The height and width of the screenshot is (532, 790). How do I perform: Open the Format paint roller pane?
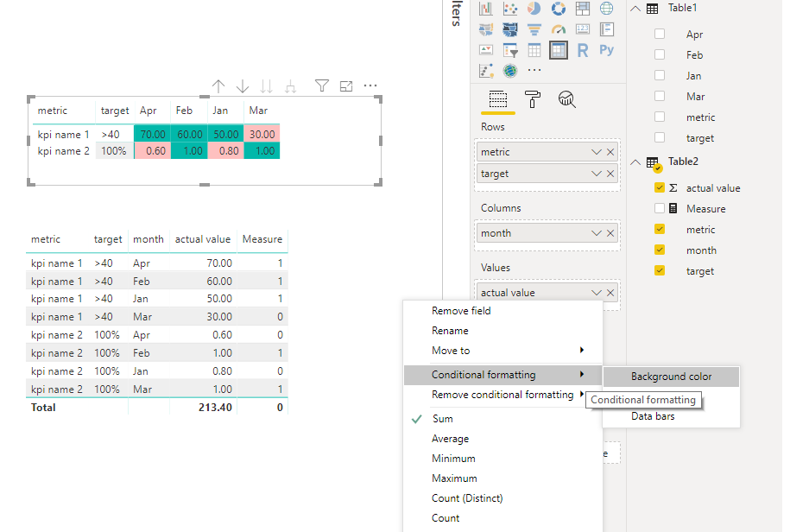pos(533,99)
